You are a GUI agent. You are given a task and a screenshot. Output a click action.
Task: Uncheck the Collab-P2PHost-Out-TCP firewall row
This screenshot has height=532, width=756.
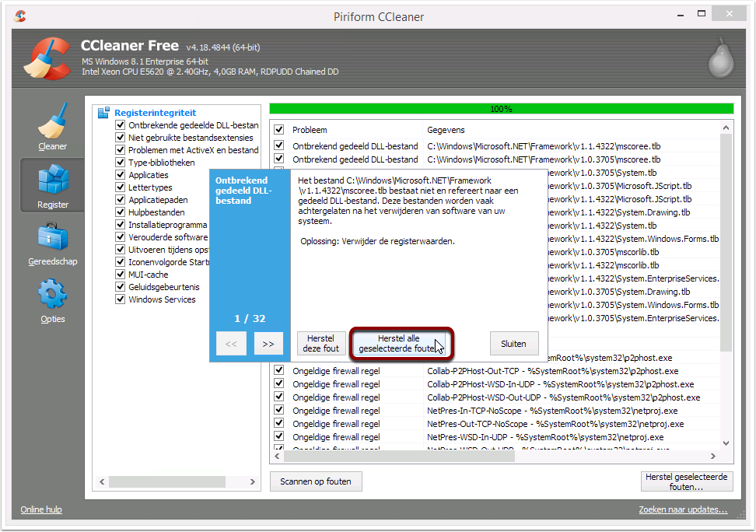(278, 370)
